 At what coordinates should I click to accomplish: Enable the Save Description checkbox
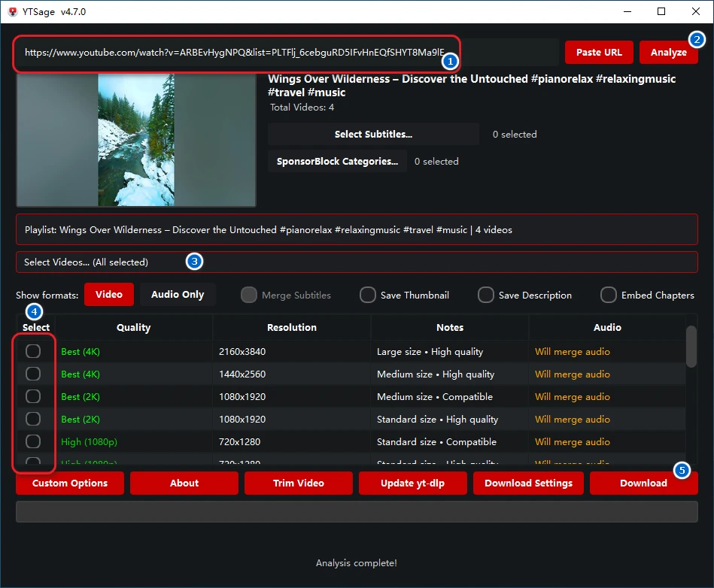(486, 295)
